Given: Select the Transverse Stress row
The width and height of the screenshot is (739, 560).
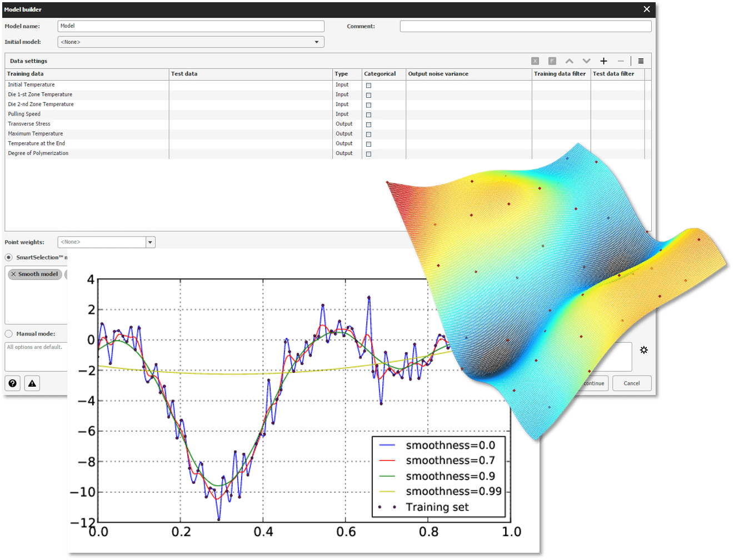Looking at the screenshot, I should [x=328, y=124].
